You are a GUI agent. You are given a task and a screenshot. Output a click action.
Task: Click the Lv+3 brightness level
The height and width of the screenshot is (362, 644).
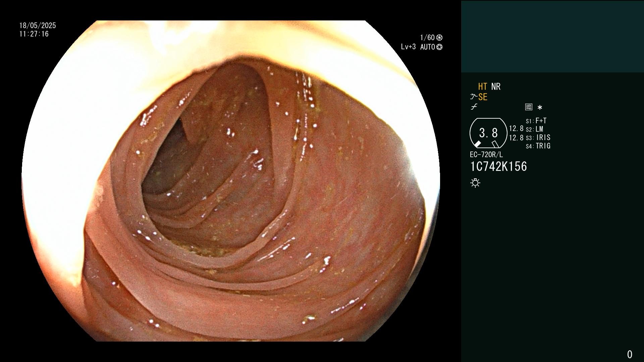(x=408, y=47)
